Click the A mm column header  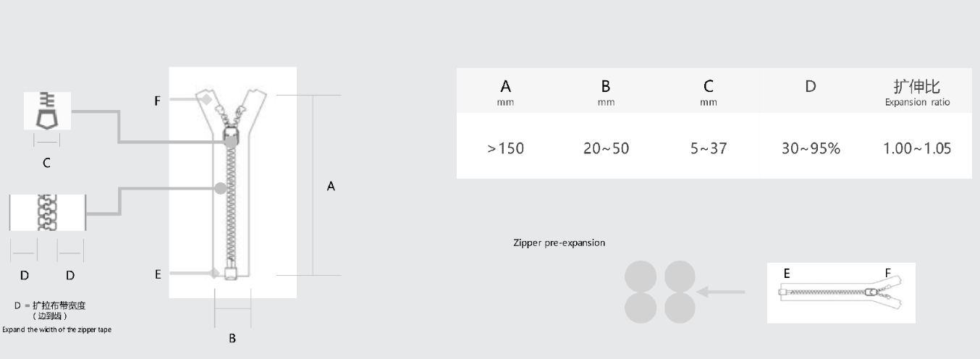(x=506, y=93)
